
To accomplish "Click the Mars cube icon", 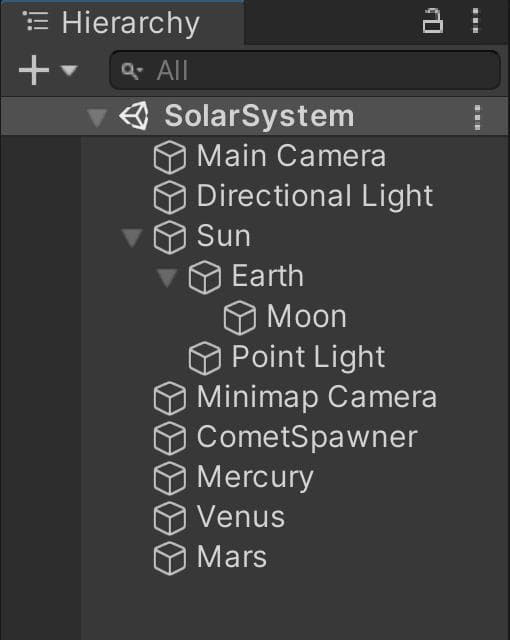I will point(170,558).
